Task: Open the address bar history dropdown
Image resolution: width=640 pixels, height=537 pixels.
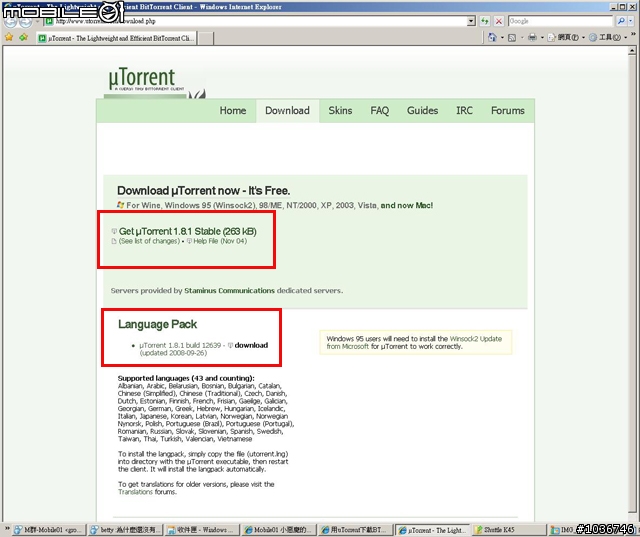Action: pyautogui.click(x=471, y=21)
